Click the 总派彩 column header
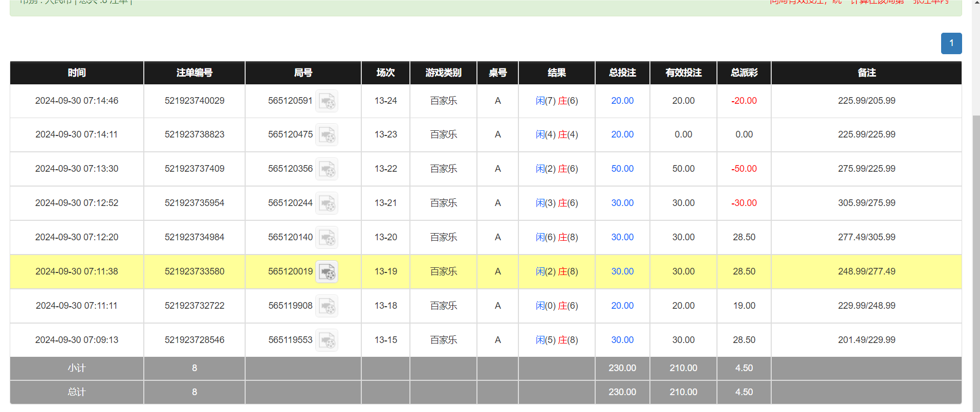980x412 pixels. pyautogui.click(x=744, y=73)
